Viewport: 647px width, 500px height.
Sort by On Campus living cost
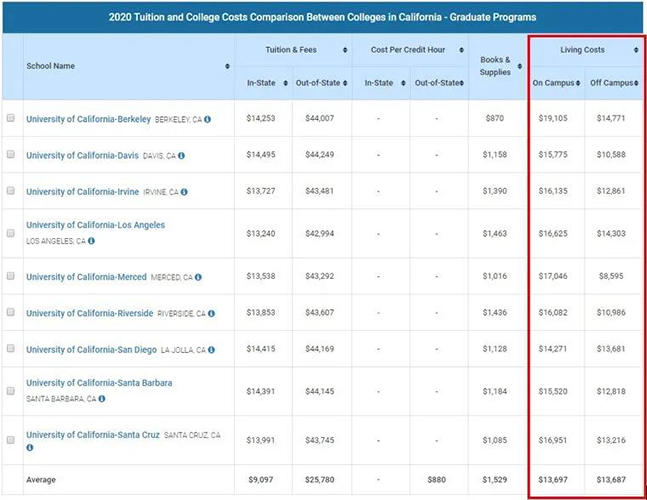pyautogui.click(x=578, y=83)
